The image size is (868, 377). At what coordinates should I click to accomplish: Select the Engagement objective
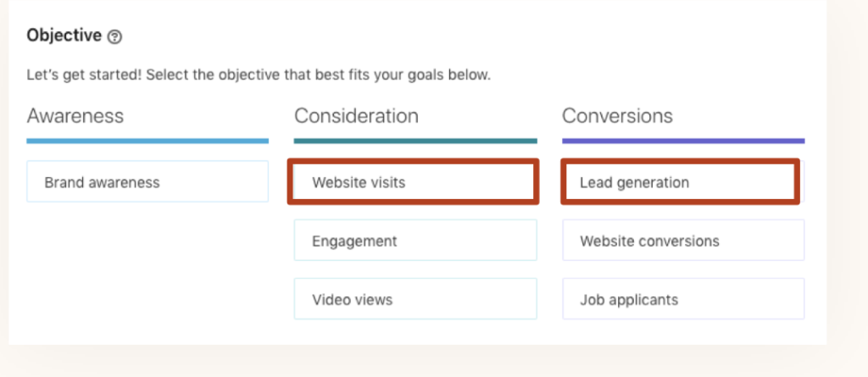pyautogui.click(x=415, y=241)
